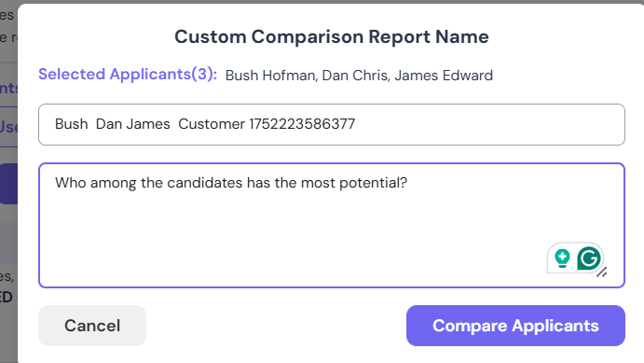
Task: Cancel the custom comparison report dialog
Action: click(x=92, y=326)
